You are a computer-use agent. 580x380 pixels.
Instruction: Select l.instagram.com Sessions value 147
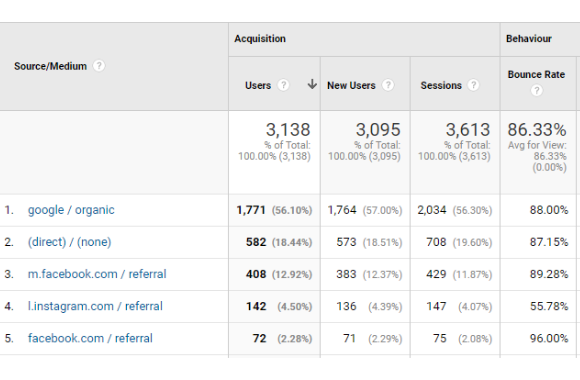pyautogui.click(x=436, y=306)
